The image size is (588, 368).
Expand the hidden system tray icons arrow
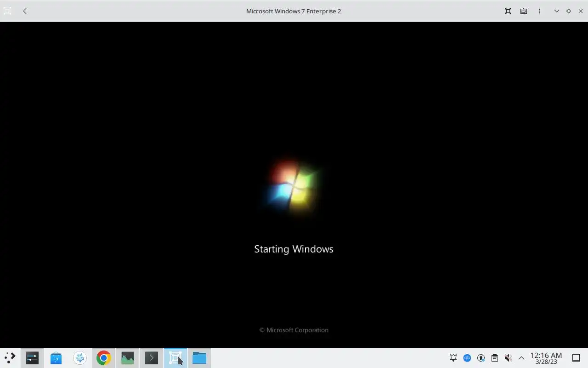click(521, 358)
